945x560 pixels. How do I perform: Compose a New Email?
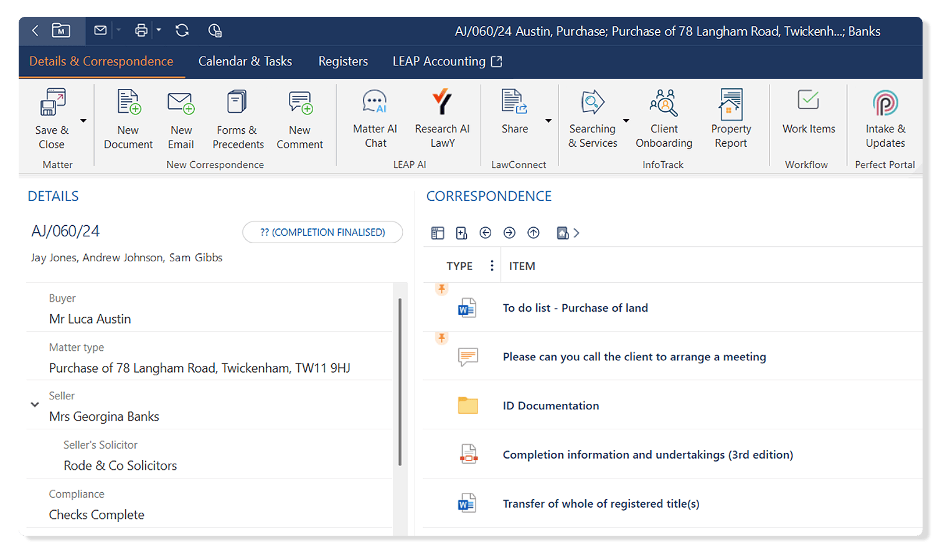(x=181, y=119)
